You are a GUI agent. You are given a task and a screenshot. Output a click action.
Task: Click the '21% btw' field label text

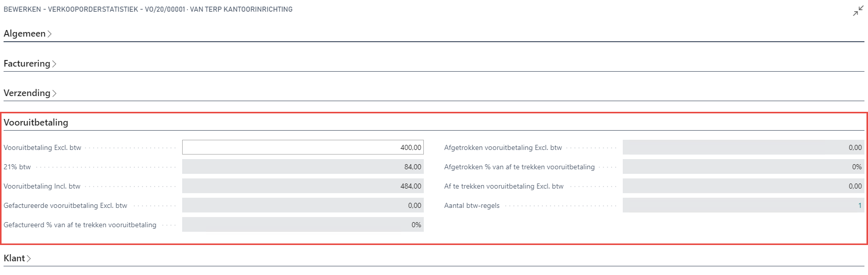coord(17,167)
